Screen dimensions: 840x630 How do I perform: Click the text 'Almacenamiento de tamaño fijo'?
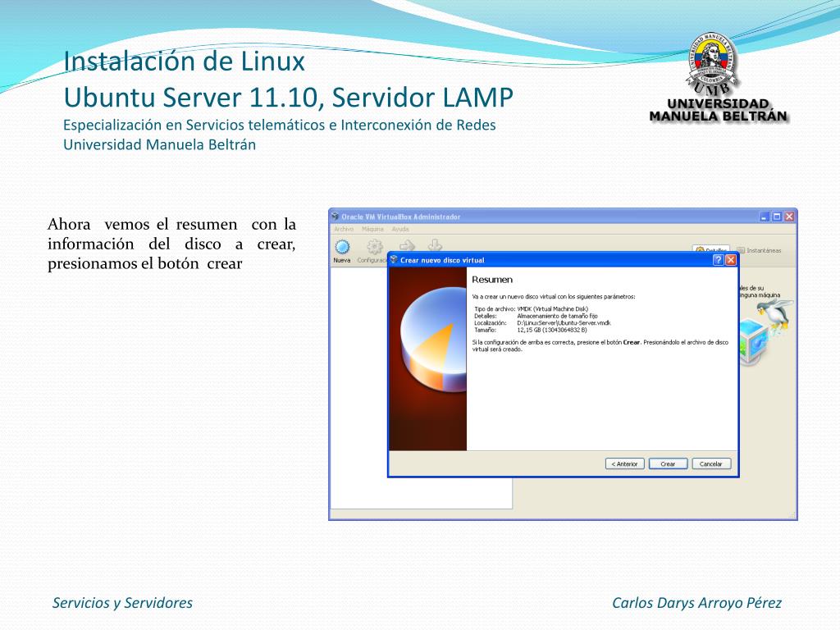[x=557, y=316]
